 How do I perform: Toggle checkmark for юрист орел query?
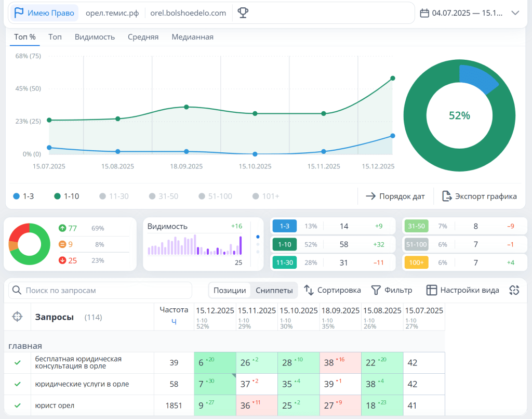click(x=17, y=405)
